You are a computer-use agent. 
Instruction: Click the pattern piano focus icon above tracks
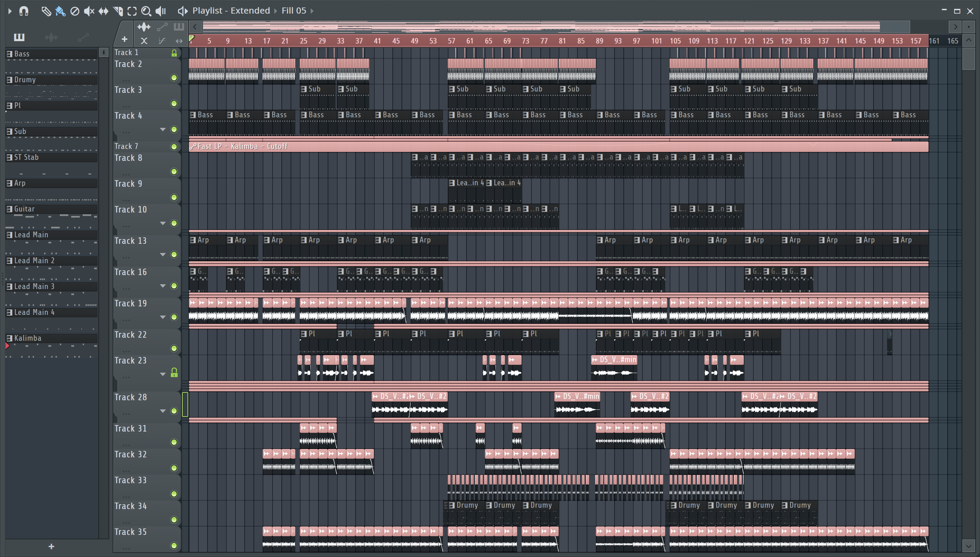pos(179,27)
